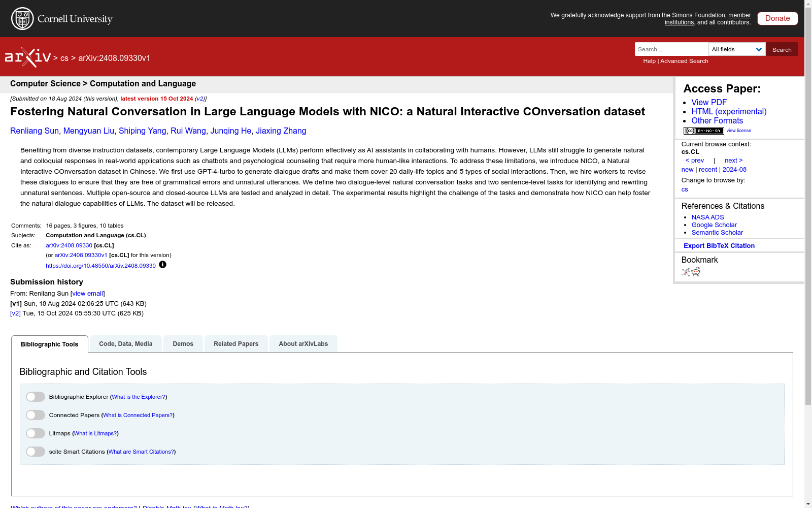Open Google Scholar link
812x508 pixels.
coord(714,225)
